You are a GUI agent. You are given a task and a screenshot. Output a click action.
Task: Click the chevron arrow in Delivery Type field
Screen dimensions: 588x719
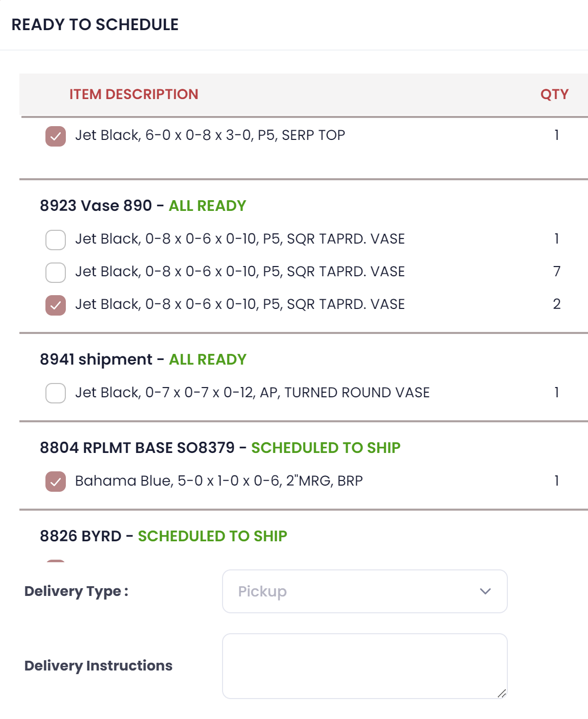tap(485, 591)
